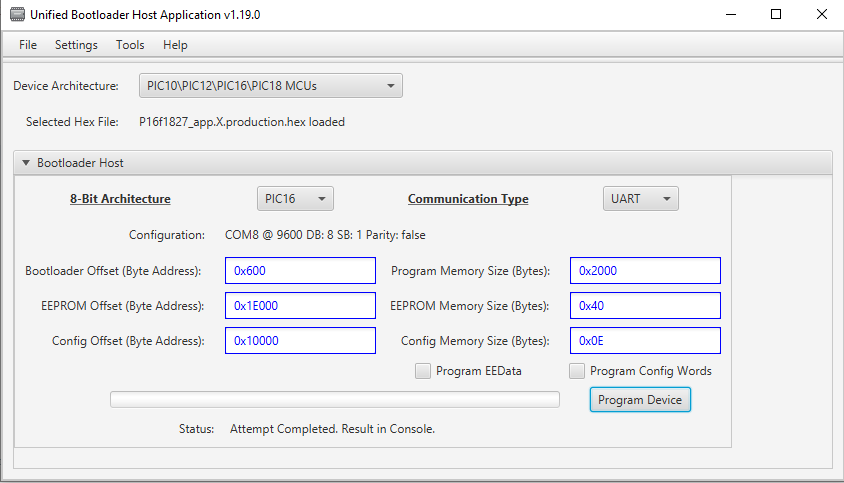Open the Tools menu
This screenshot has width=844, height=483.
coord(130,45)
